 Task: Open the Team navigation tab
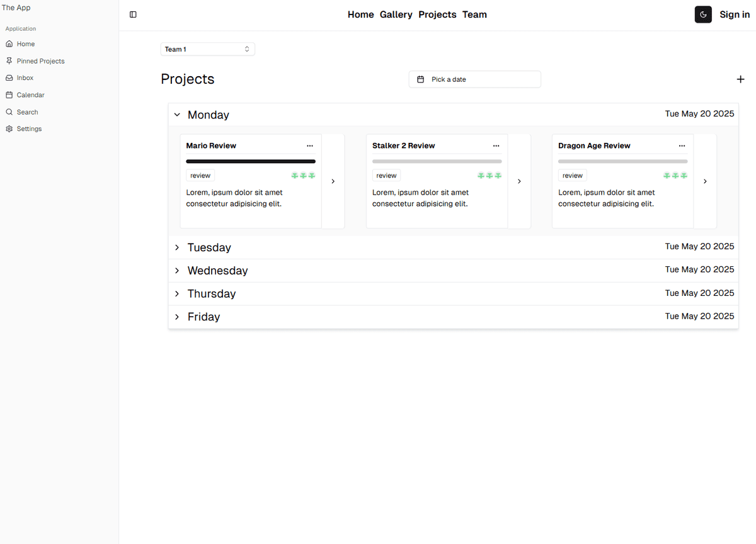pyautogui.click(x=474, y=14)
